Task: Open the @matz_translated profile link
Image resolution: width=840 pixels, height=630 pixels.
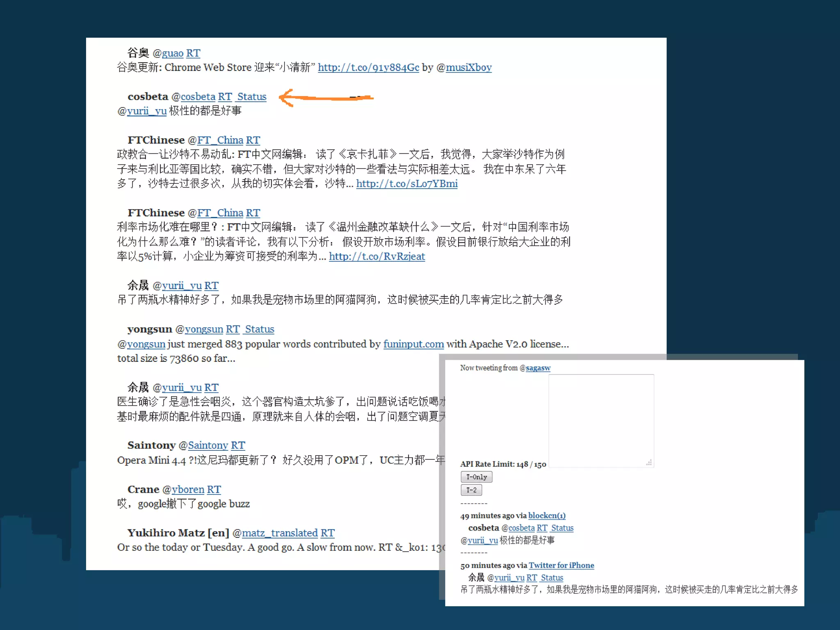Action: tap(279, 533)
